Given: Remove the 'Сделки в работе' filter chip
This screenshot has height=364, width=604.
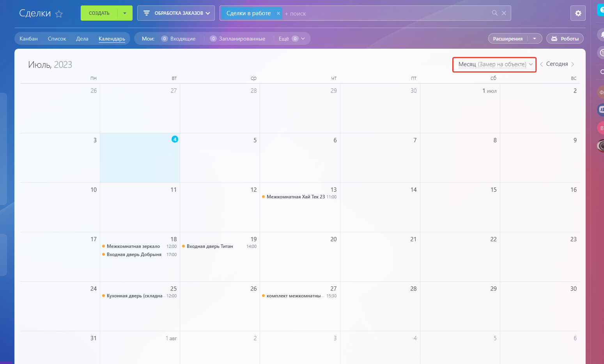Looking at the screenshot, I should 278,13.
